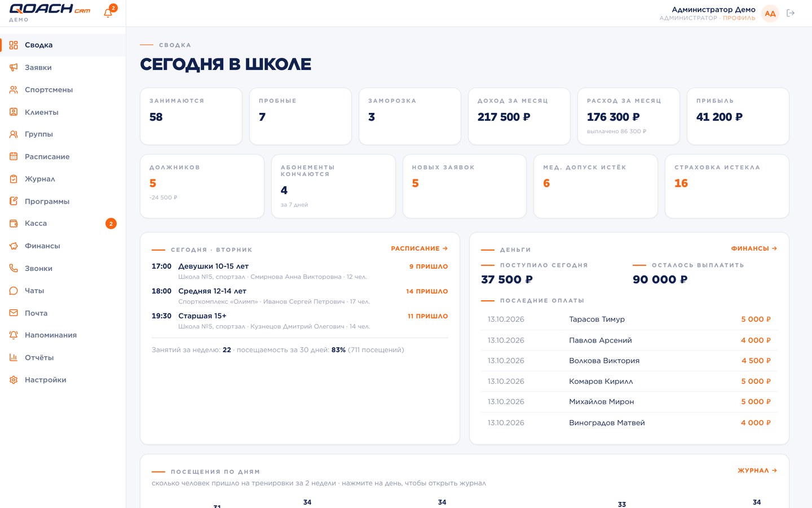Click the Чаты speech bubble icon
This screenshot has width=812, height=508.
point(14,291)
